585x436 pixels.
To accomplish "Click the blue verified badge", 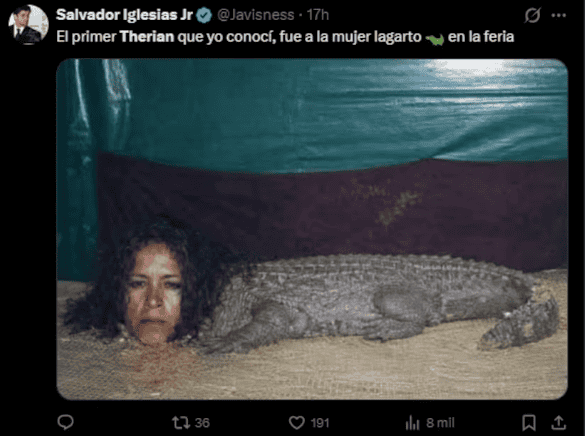I will (204, 15).
